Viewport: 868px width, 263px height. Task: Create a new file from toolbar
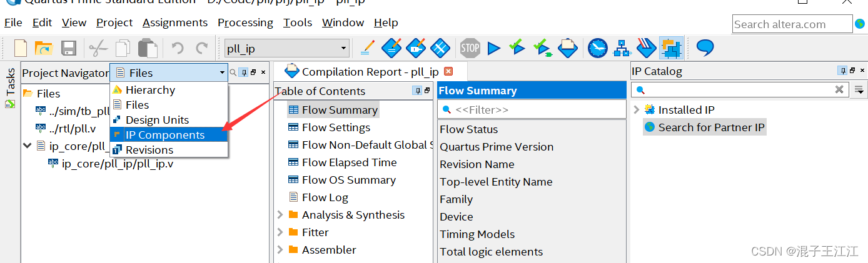(21, 47)
